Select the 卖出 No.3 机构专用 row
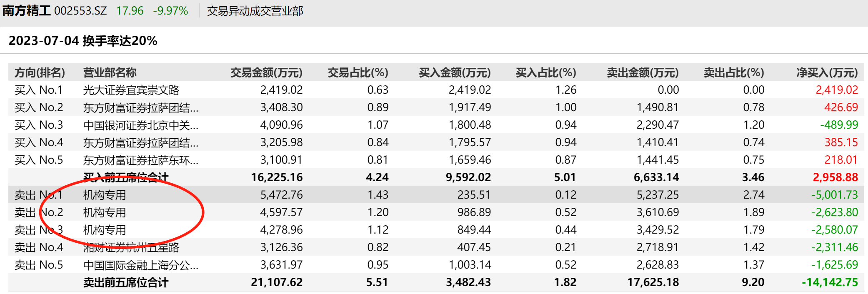Image resolution: width=868 pixels, height=294 pixels. (104, 230)
